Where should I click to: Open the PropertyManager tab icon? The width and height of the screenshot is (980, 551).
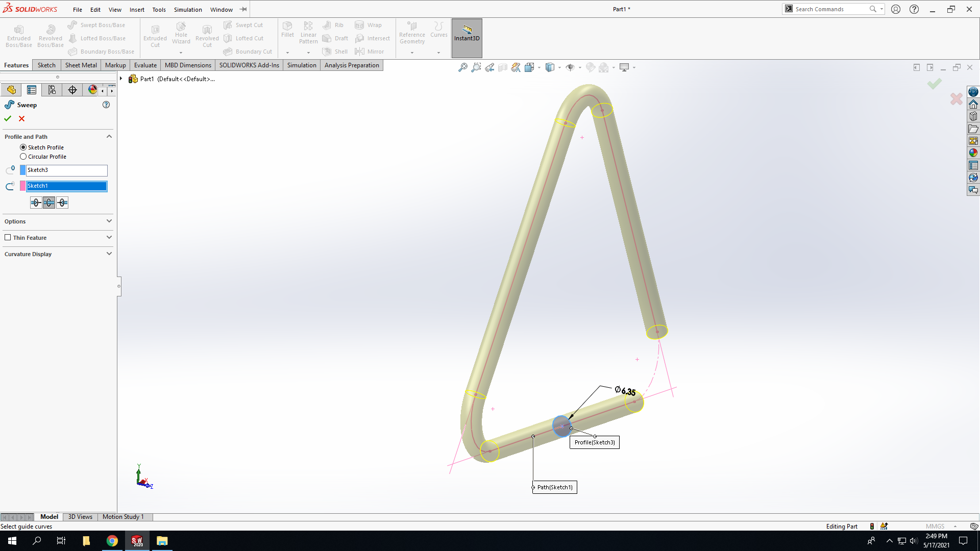[x=32, y=90]
